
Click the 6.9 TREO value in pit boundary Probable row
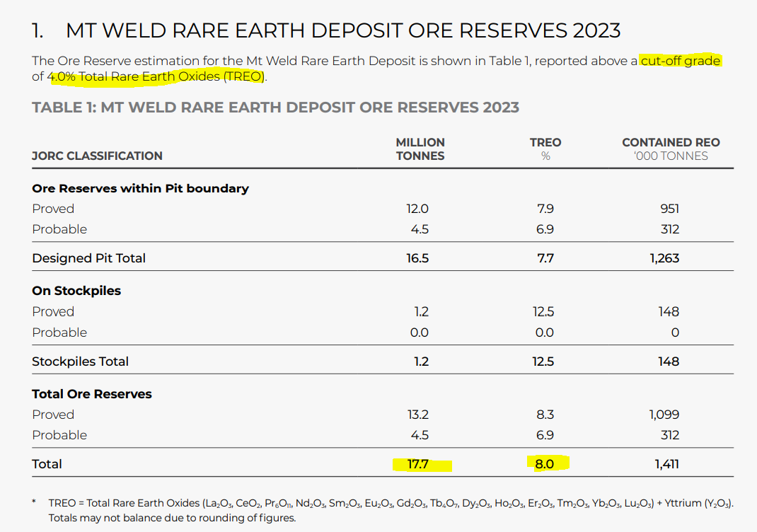pos(545,229)
